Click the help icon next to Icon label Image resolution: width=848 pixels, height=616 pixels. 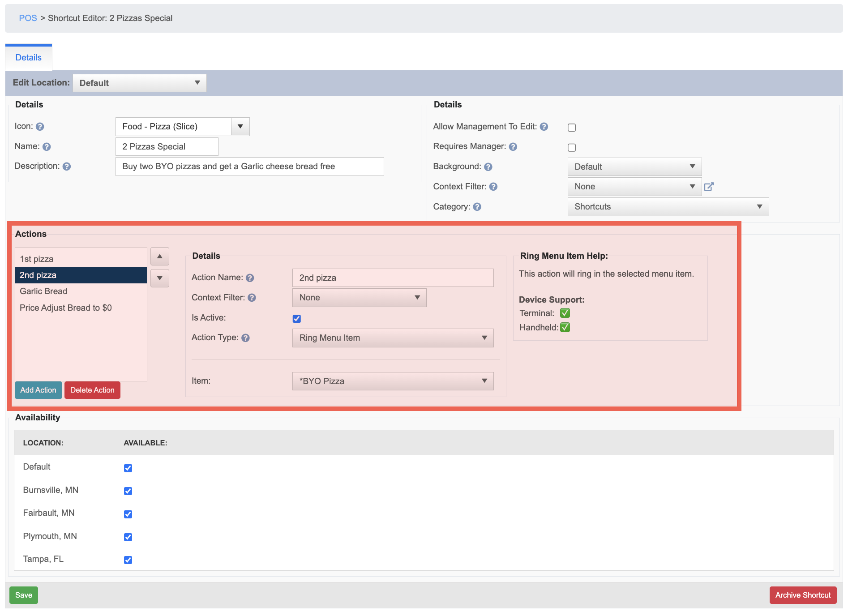40,127
